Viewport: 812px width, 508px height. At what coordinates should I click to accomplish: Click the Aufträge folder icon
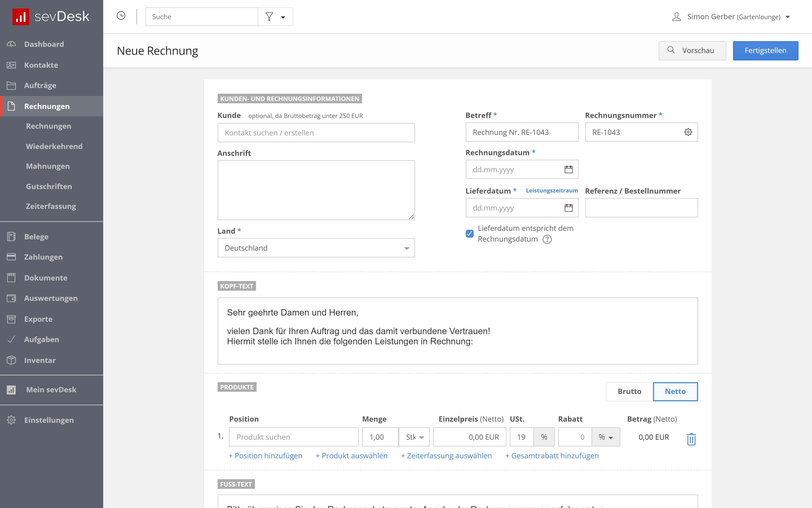pyautogui.click(x=11, y=85)
